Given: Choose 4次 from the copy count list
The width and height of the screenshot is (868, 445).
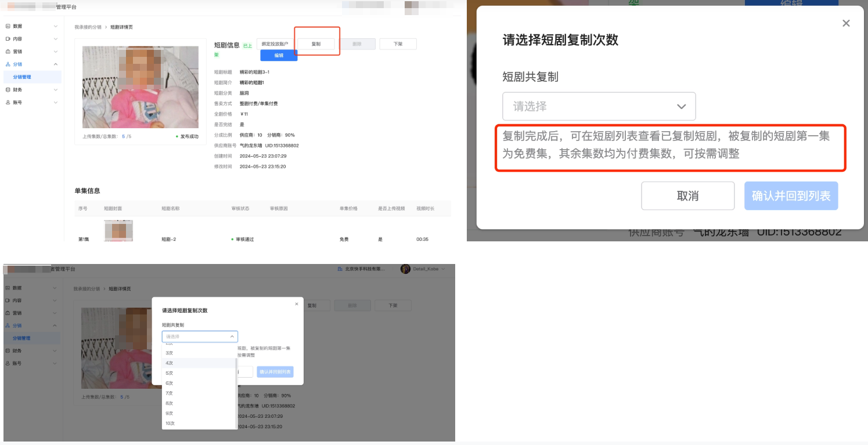Looking at the screenshot, I should (199, 363).
